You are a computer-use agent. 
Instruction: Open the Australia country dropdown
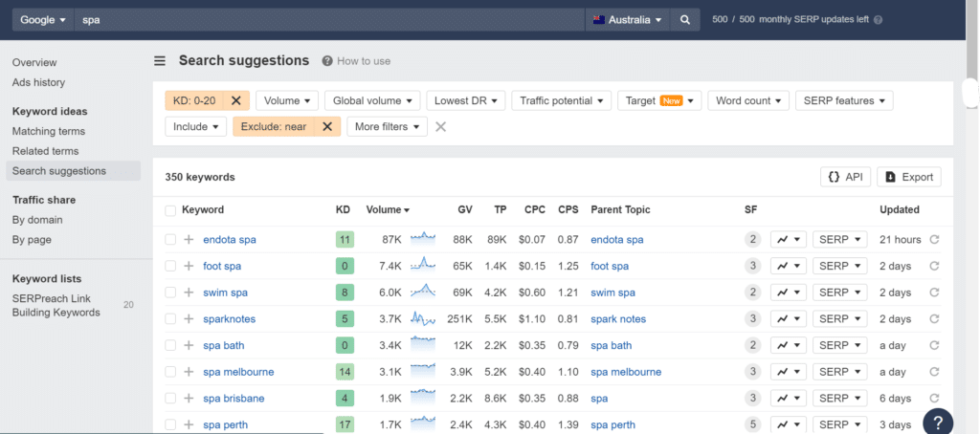point(627,19)
